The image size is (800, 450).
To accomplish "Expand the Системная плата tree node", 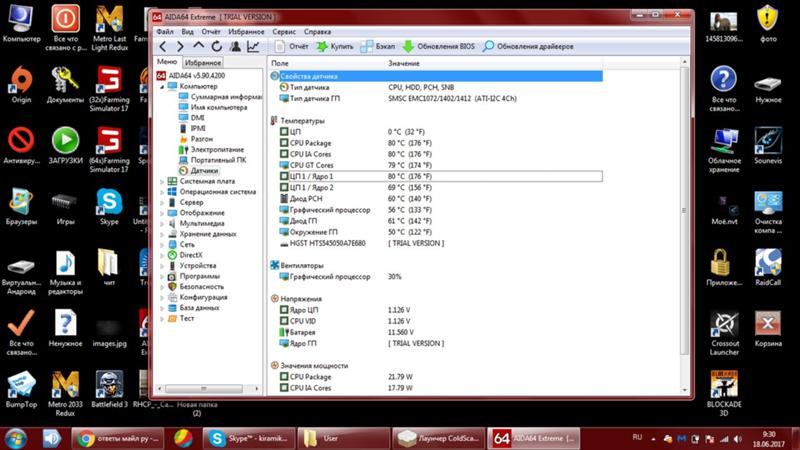I will coord(162,182).
